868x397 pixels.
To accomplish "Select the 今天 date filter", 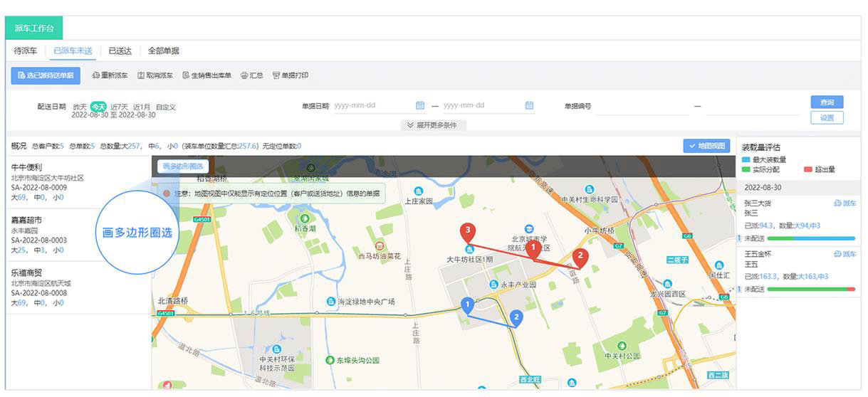I will pyautogui.click(x=98, y=107).
